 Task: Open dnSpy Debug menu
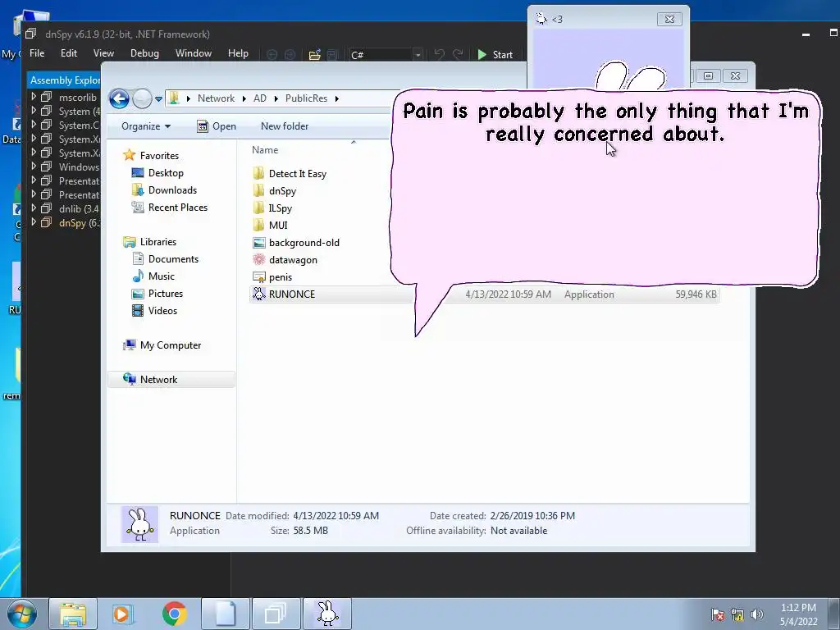pyautogui.click(x=144, y=53)
